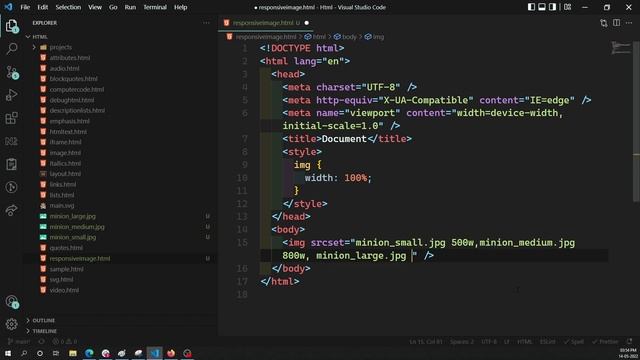Open descriptionlists.html in the file tree
This screenshot has height=360, width=640.
pos(77,111)
